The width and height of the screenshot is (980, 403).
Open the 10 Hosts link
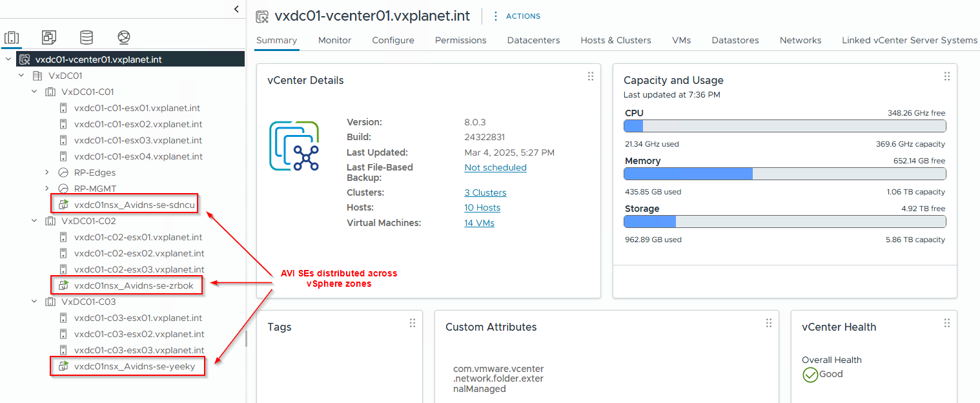pyautogui.click(x=482, y=207)
